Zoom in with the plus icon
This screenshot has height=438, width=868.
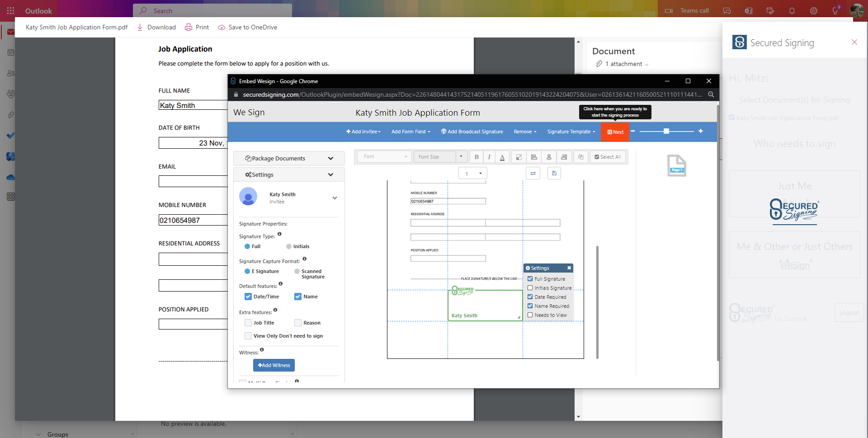coord(701,131)
